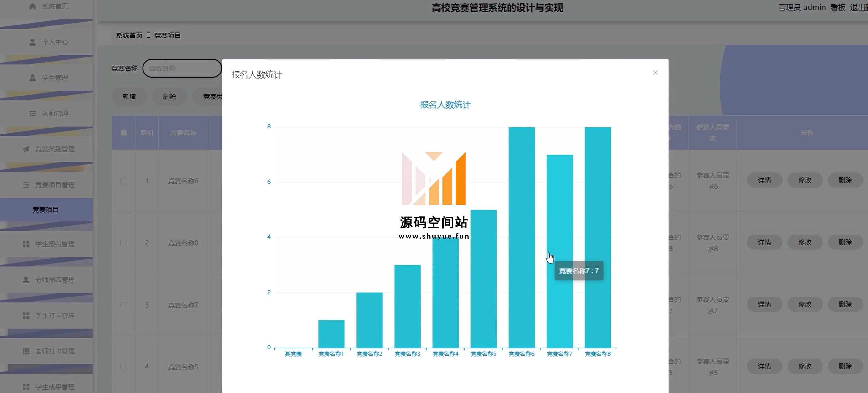868x393 pixels.
Task: Click the grid icon beside 学生报名管理
Action: tap(26, 244)
